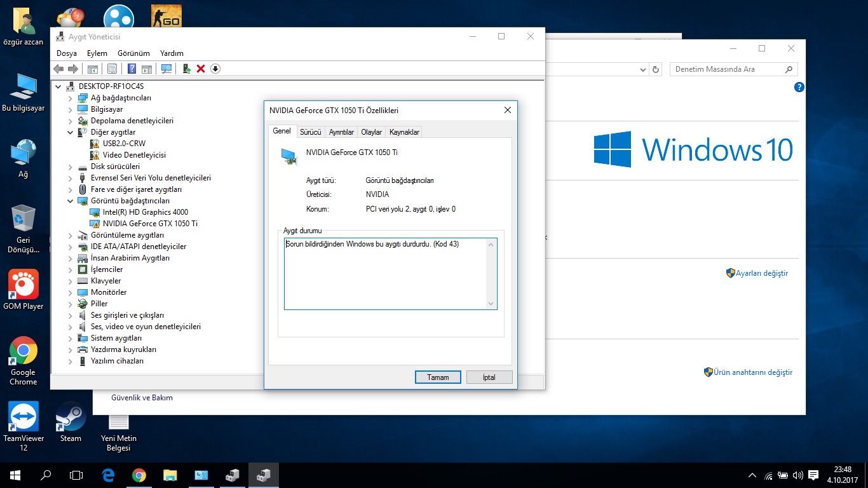Click the Tamam button
The image size is (868, 488).
(x=438, y=377)
